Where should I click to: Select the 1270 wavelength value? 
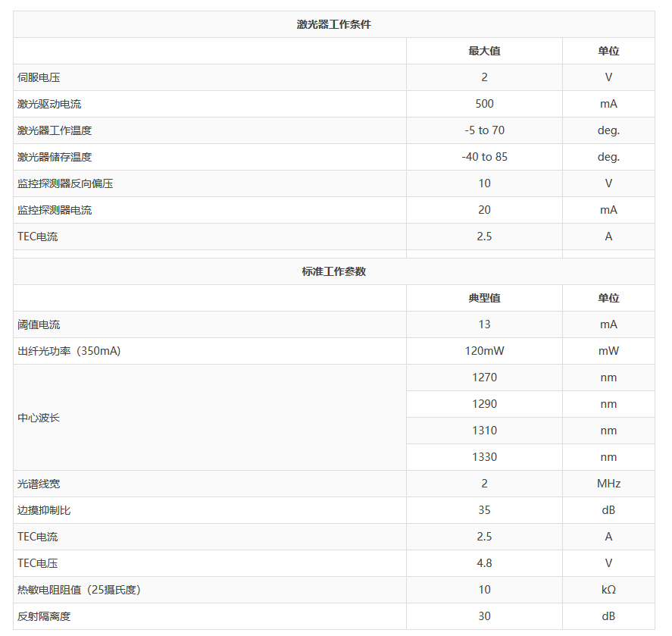[484, 378]
